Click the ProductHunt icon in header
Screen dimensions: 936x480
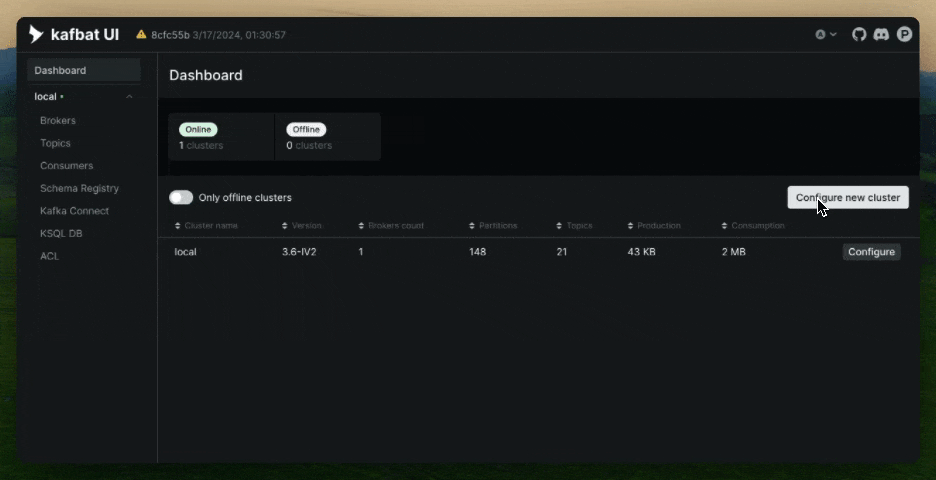pyautogui.click(x=904, y=35)
